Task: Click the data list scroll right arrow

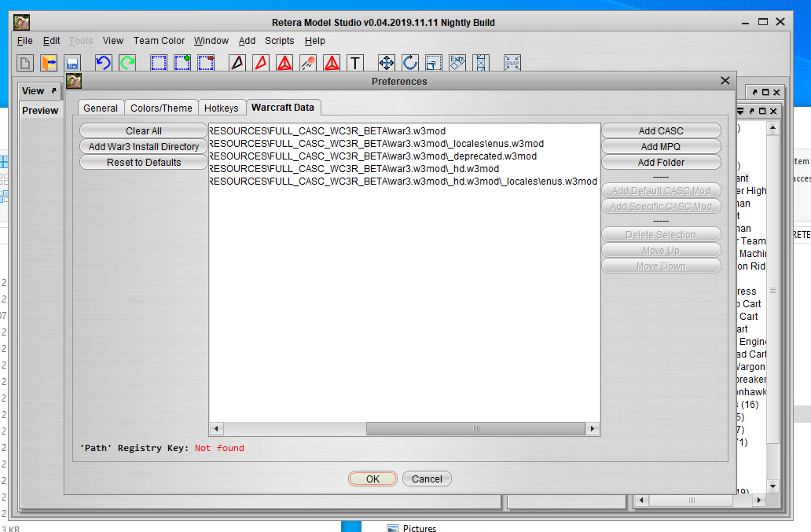Action: (593, 428)
